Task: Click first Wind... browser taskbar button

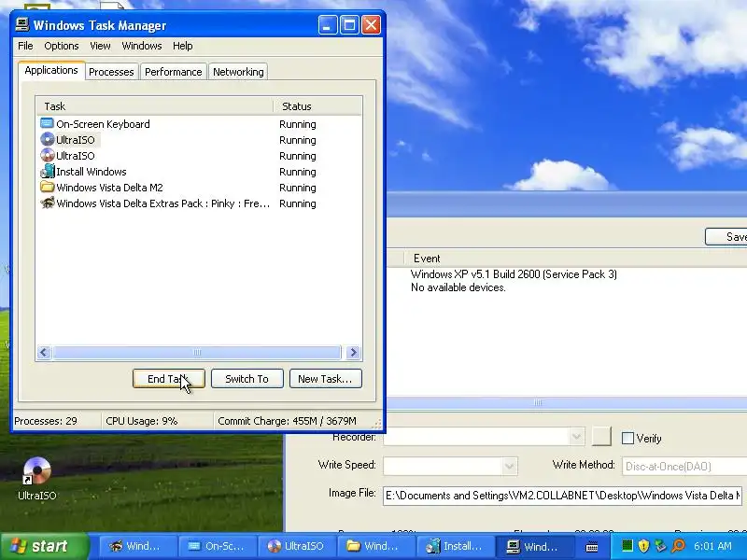Action: click(x=137, y=546)
